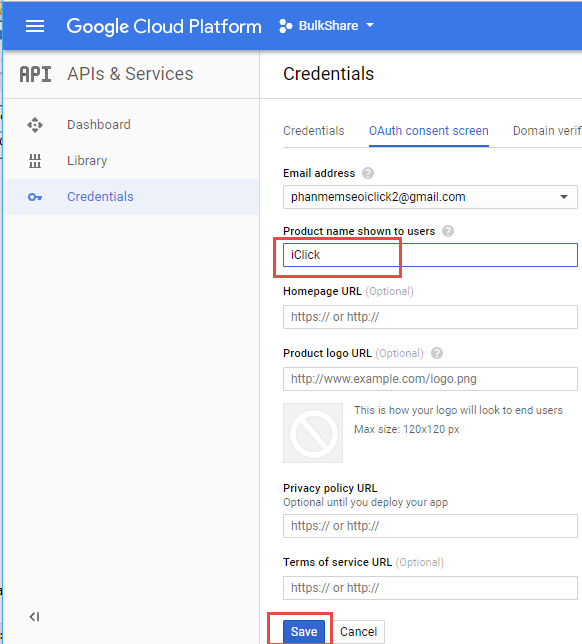Click the Save button
The width and height of the screenshot is (582, 644).
point(304,632)
